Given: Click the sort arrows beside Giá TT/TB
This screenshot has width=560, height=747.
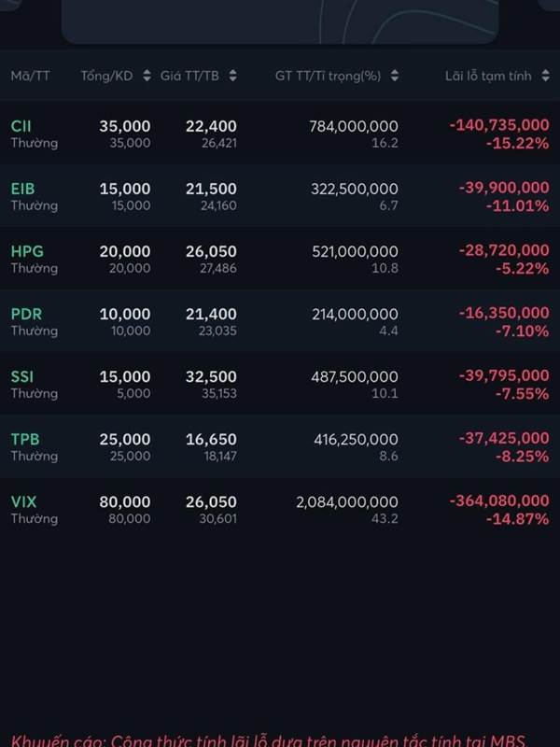Looking at the screenshot, I should (x=232, y=76).
